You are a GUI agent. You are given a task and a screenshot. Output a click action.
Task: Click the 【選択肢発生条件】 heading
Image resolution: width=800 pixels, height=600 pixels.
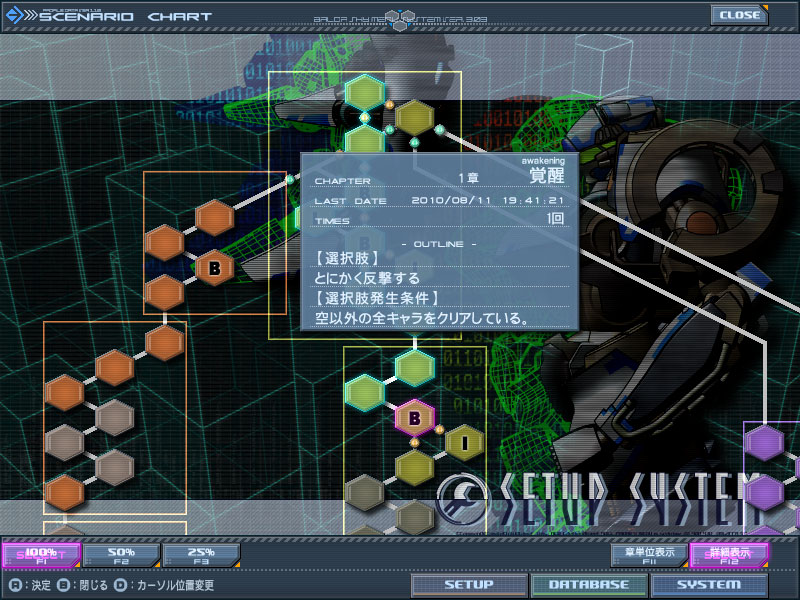pyautogui.click(x=377, y=298)
